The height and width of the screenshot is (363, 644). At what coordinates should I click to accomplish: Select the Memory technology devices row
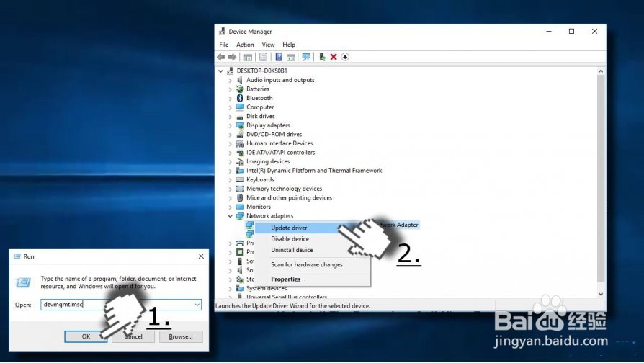285,189
